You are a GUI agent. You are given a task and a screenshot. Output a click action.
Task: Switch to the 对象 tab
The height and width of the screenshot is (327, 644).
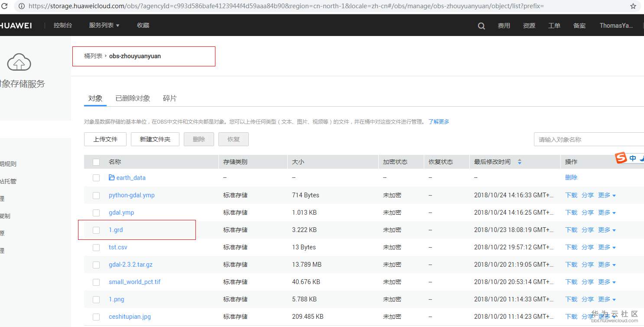click(95, 98)
